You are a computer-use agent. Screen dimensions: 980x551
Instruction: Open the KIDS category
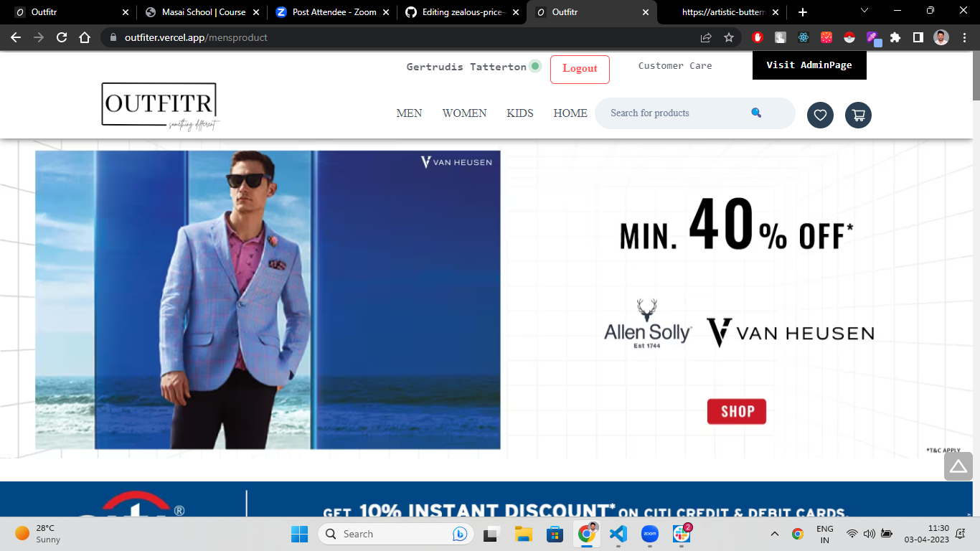click(x=520, y=113)
